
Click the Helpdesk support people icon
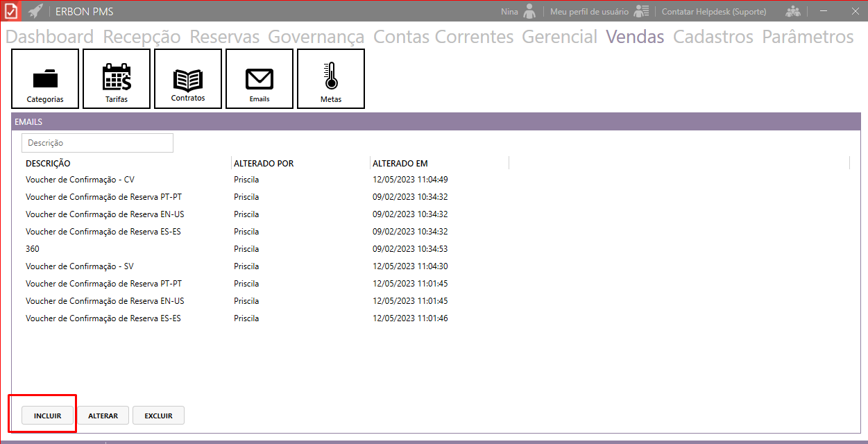[x=792, y=12]
